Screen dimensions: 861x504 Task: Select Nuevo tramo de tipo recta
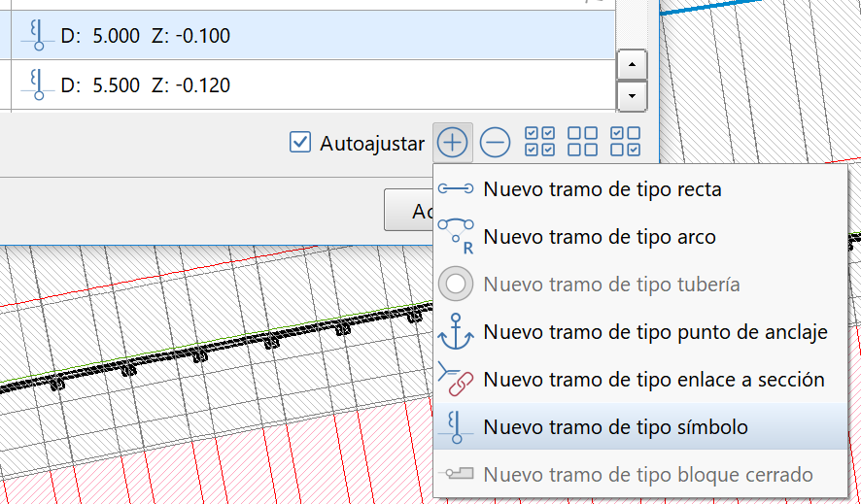pyautogui.click(x=602, y=189)
